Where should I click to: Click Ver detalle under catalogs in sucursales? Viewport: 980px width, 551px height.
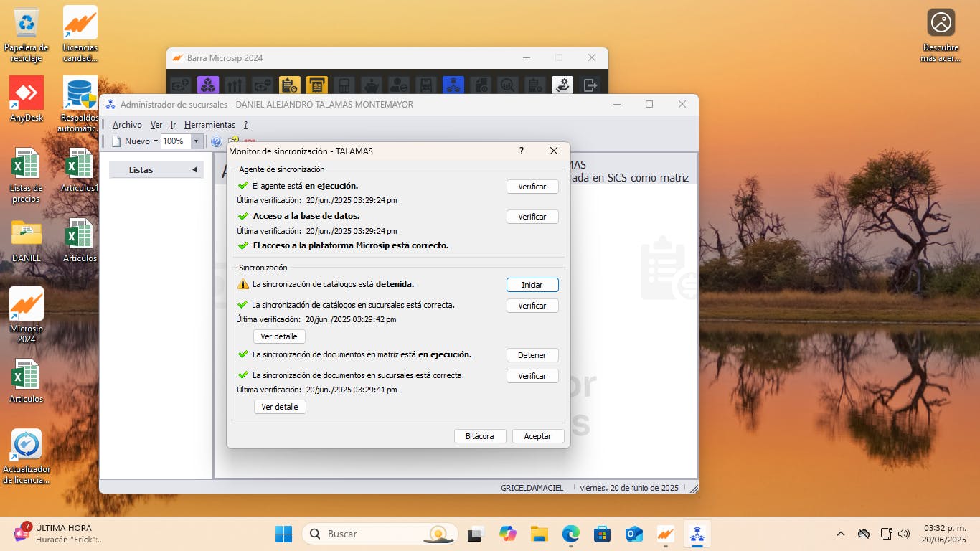(x=279, y=336)
